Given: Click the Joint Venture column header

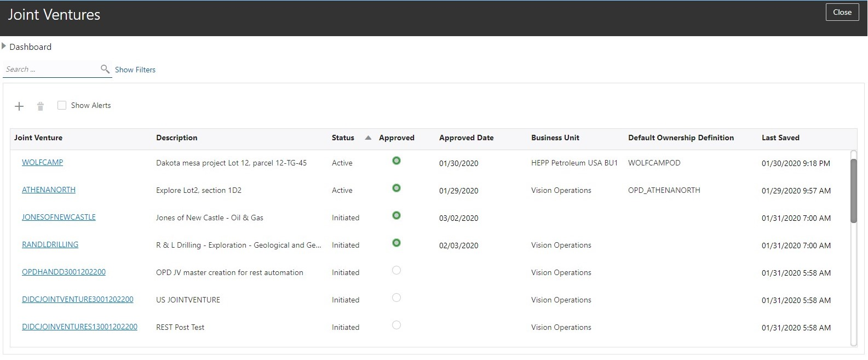Looking at the screenshot, I should (38, 138).
